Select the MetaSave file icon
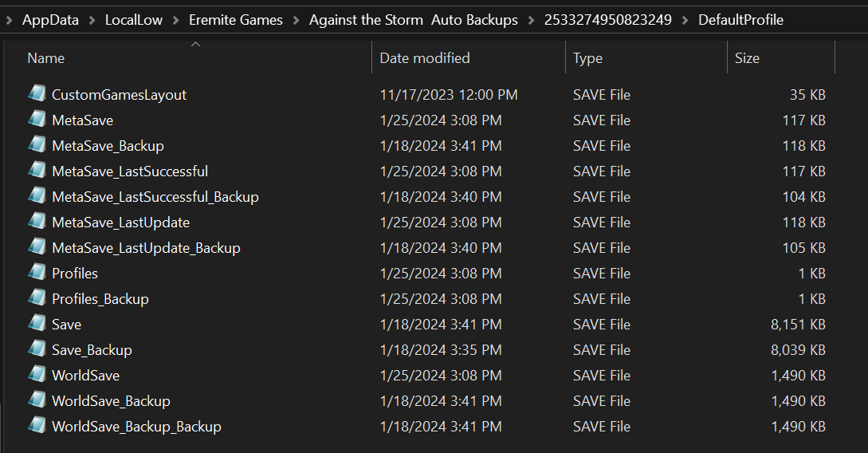868x453 pixels. (x=37, y=120)
